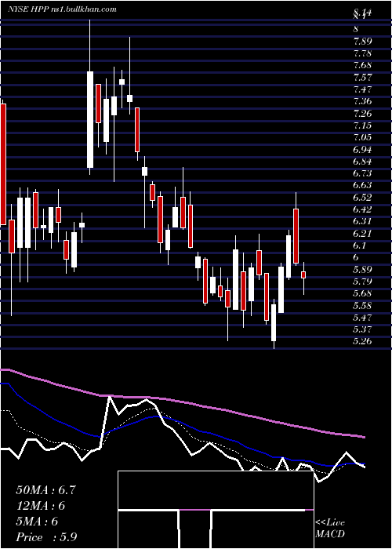Screen dimensions: 392x549
Task: Click the 5.58 price axis label
Action: point(362,306)
